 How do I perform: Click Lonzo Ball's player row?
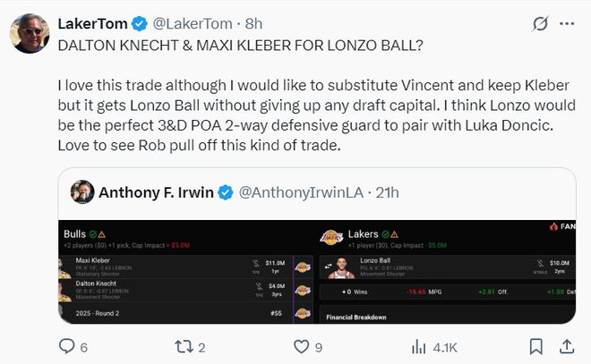coord(448,266)
